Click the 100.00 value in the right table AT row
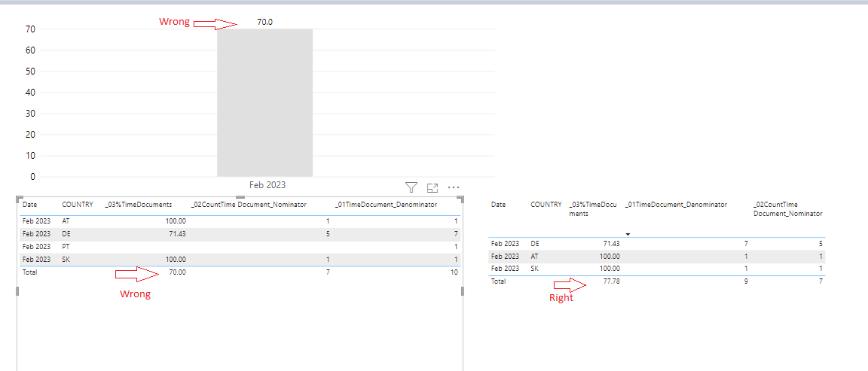The height and width of the screenshot is (371, 868). click(609, 256)
